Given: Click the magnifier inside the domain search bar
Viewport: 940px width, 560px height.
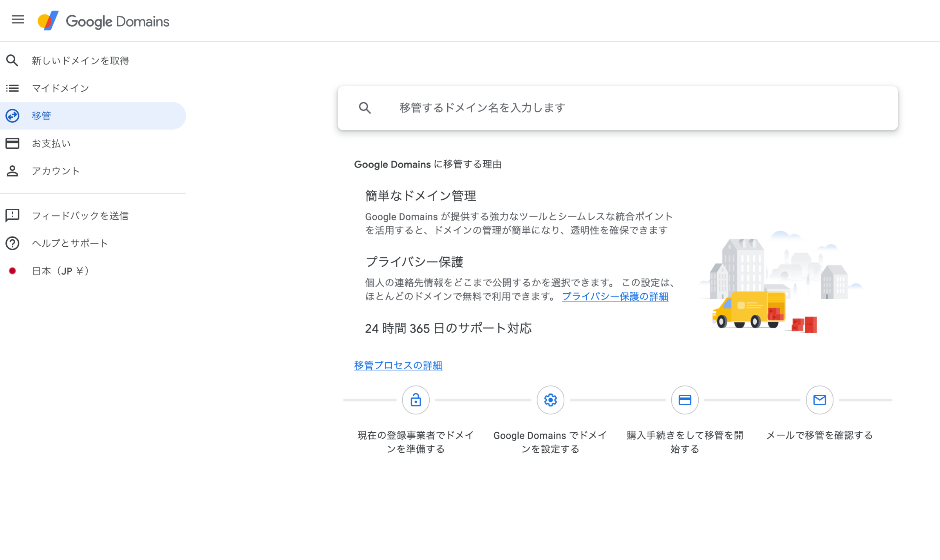Looking at the screenshot, I should click(365, 108).
